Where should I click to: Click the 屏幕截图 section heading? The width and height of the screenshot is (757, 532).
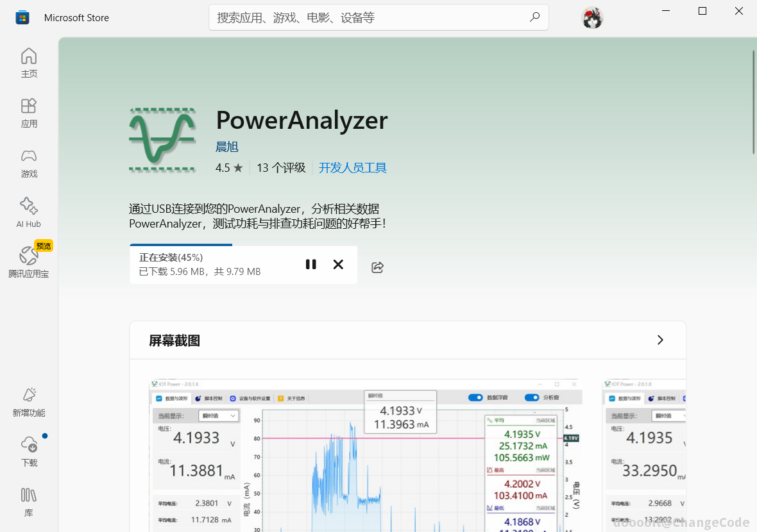pos(174,340)
